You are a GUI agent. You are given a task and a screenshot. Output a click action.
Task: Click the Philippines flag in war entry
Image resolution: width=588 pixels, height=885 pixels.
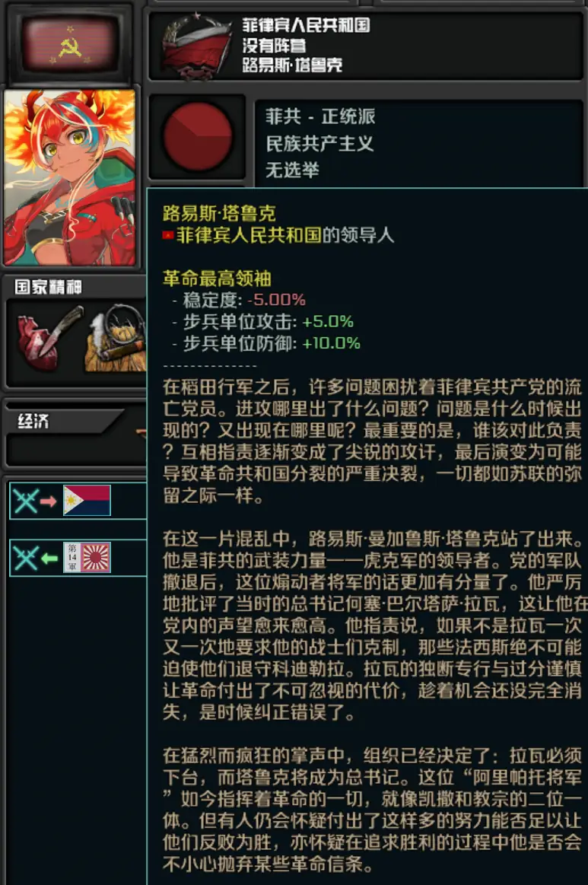point(87,500)
